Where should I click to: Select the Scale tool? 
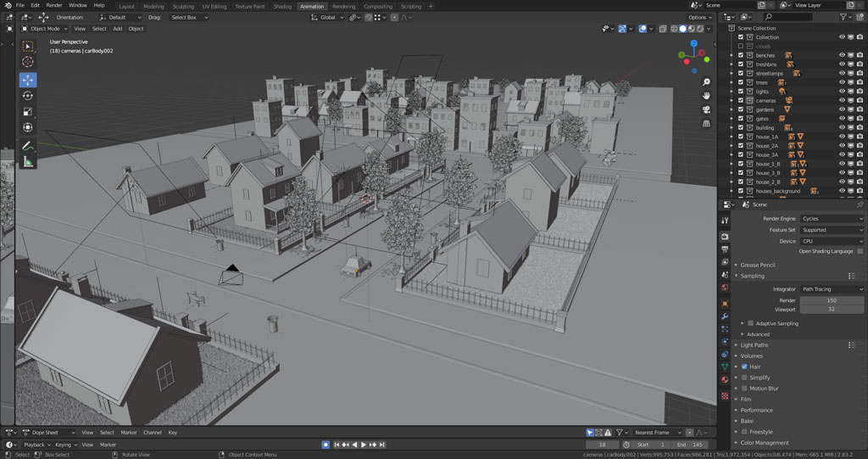tap(28, 111)
